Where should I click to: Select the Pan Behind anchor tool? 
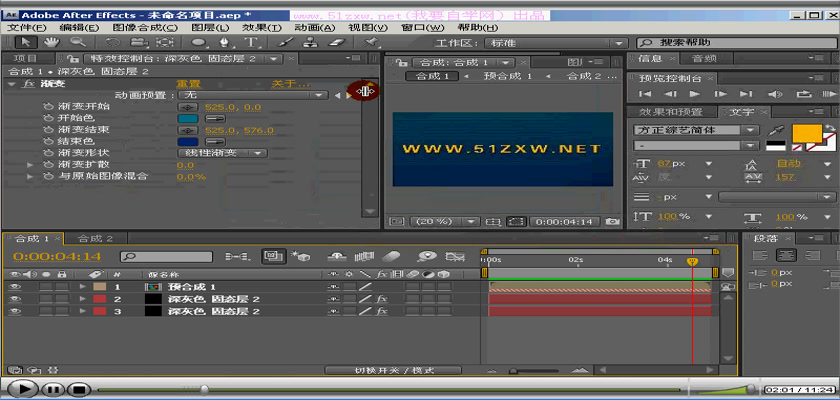click(x=165, y=42)
